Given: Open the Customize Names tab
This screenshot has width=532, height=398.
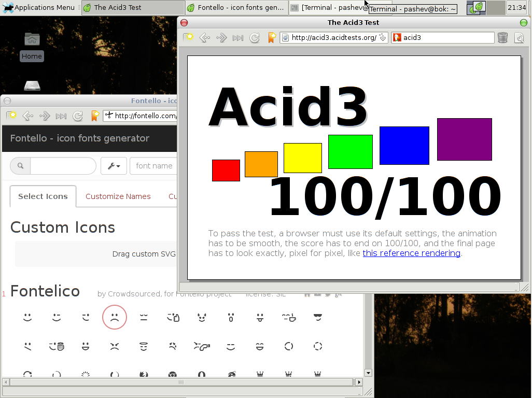Looking at the screenshot, I should point(118,196).
